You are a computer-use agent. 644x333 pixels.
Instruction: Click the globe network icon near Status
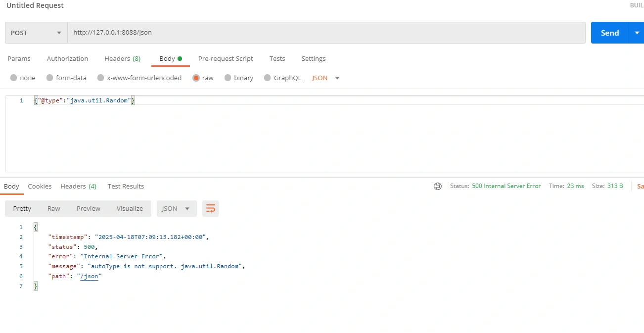[437, 186]
